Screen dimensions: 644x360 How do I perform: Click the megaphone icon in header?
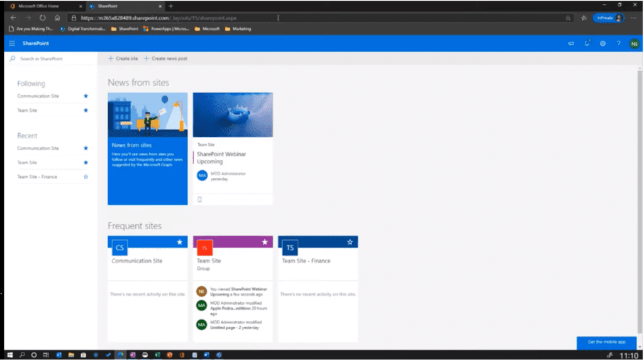(x=571, y=43)
